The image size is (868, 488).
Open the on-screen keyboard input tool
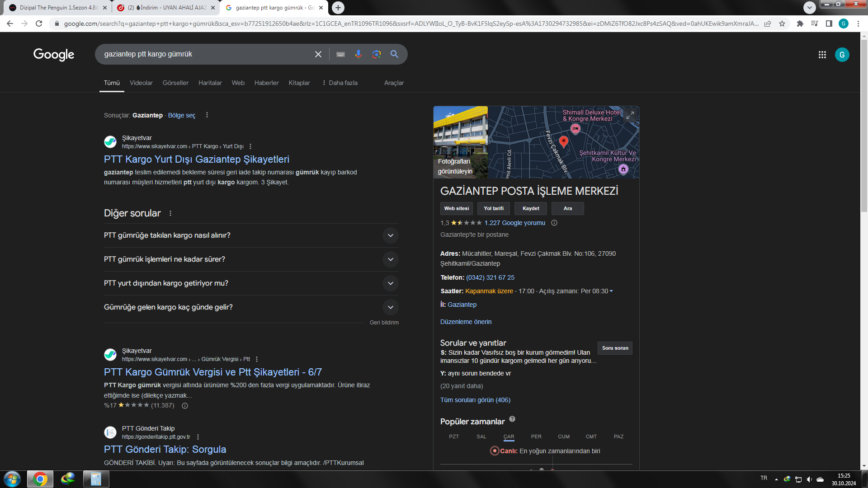click(340, 54)
